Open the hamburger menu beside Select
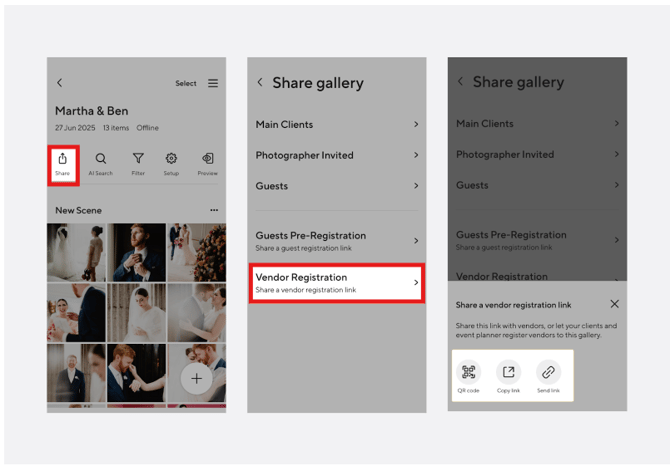670x466 pixels. [x=213, y=83]
